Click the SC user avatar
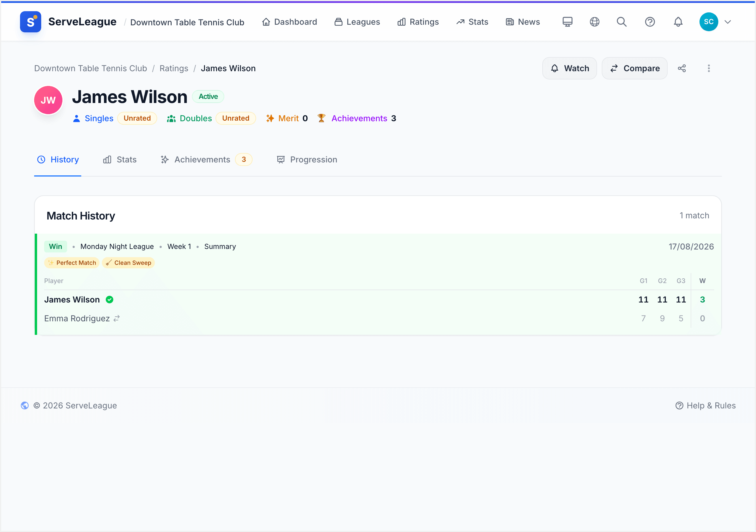 point(708,22)
